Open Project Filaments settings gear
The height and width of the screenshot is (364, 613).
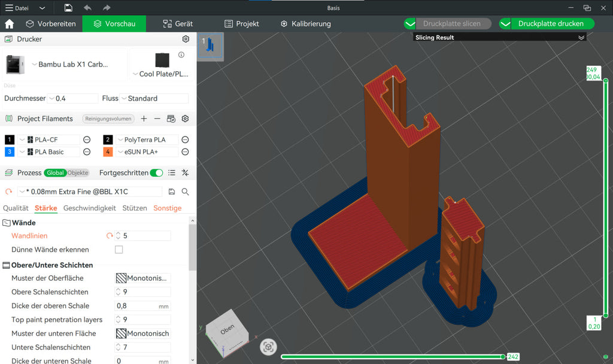tap(186, 119)
